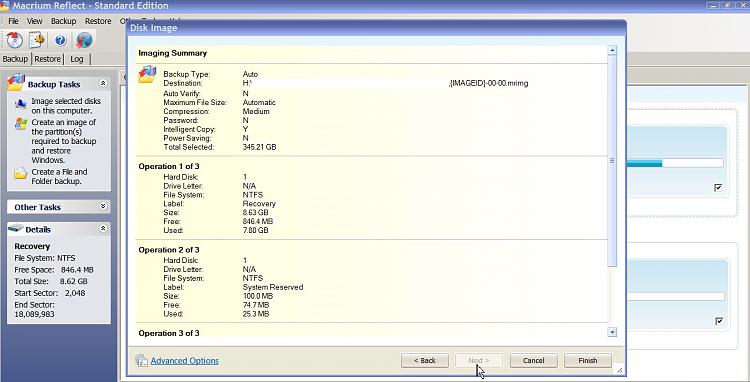Screen dimensions: 750x382
Task: Click the summary scrollbar up arrow
Action: [x=612, y=50]
